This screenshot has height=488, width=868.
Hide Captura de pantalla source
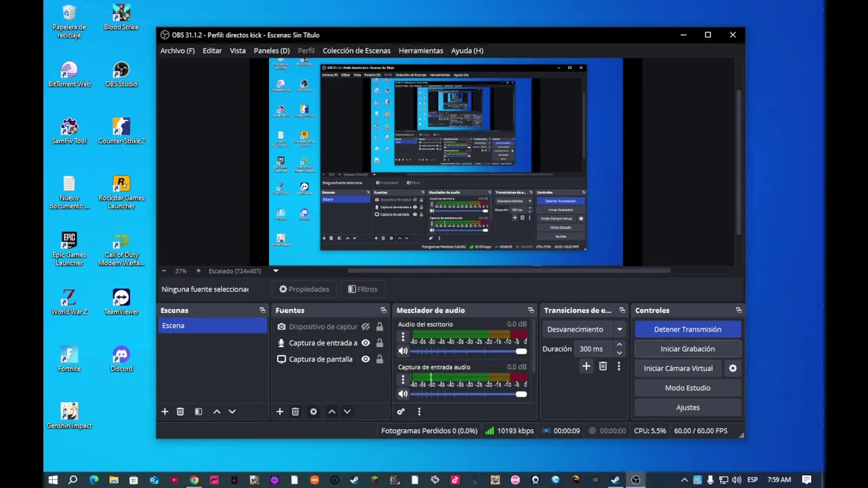[x=366, y=359]
